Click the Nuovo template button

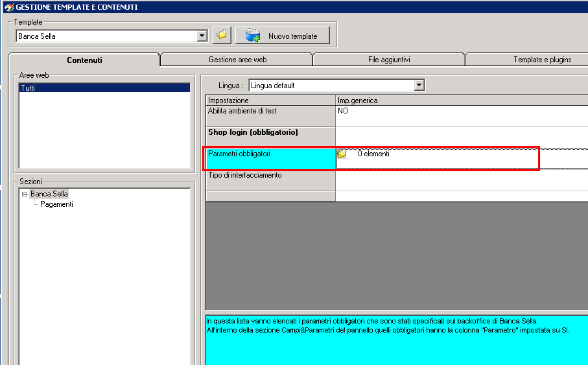pos(283,35)
